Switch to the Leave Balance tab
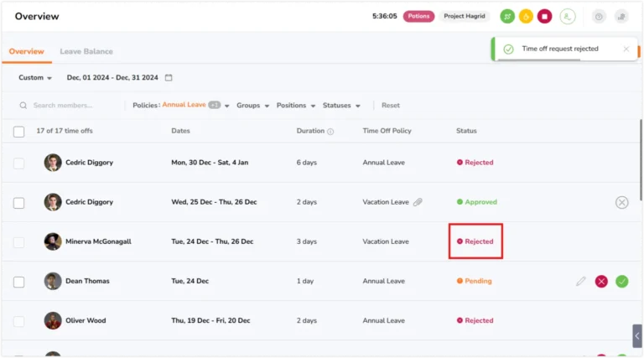Image resolution: width=644 pixels, height=358 pixels. pyautogui.click(x=86, y=51)
